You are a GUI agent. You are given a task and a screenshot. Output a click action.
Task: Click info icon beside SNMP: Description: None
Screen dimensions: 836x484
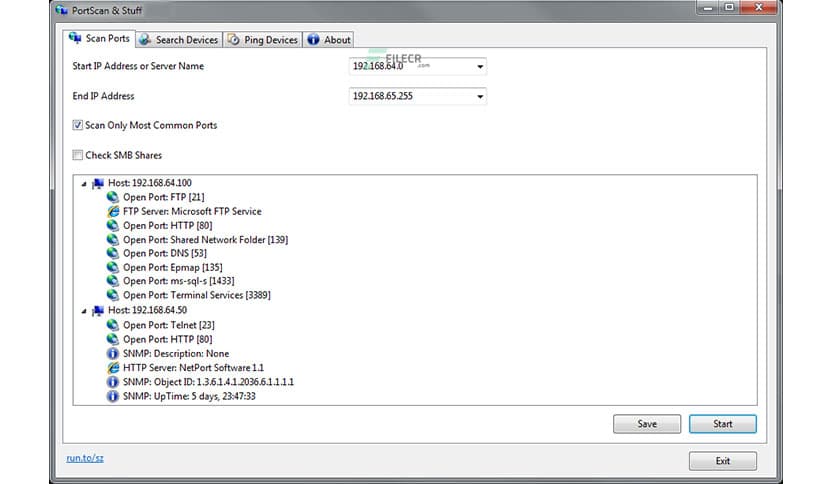coord(112,353)
